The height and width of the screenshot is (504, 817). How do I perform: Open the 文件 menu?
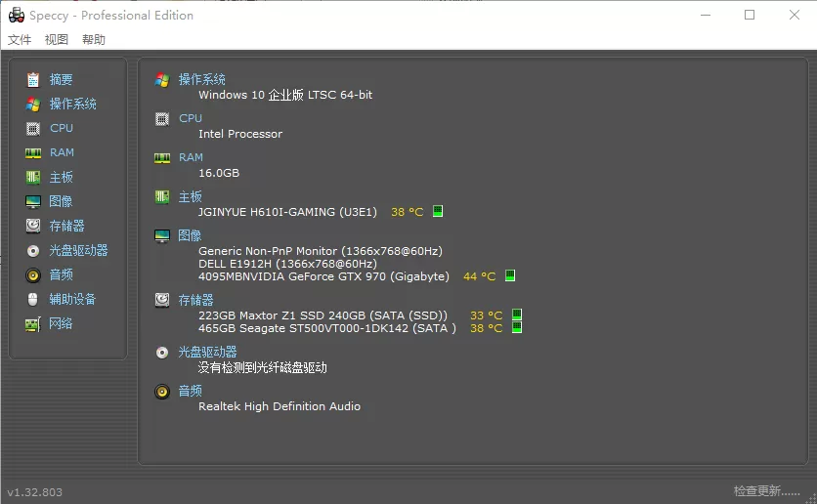pyautogui.click(x=20, y=40)
